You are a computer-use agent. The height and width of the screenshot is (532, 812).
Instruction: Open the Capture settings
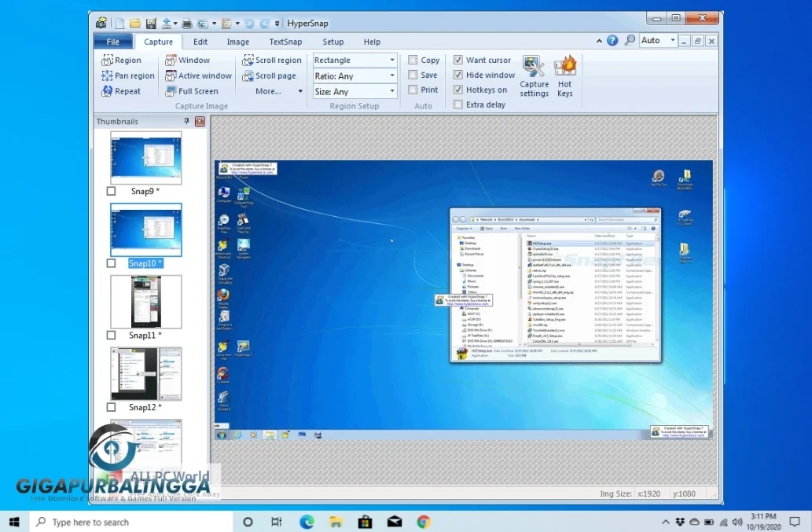click(x=534, y=75)
